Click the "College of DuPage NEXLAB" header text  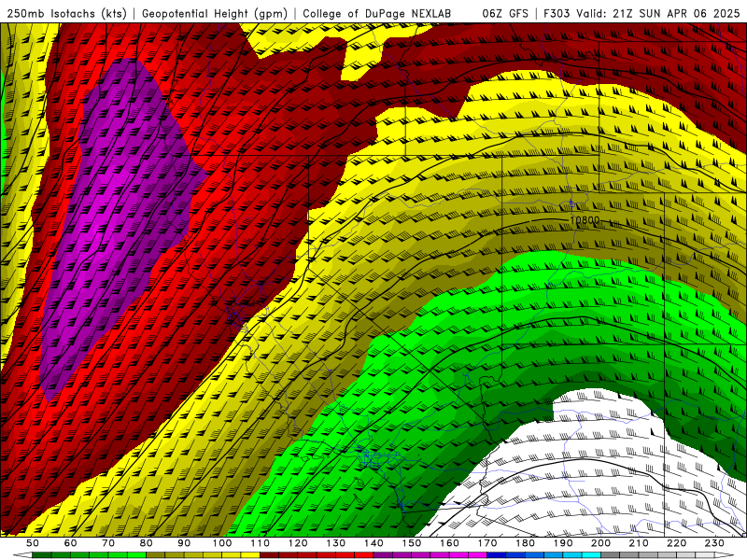[377, 14]
